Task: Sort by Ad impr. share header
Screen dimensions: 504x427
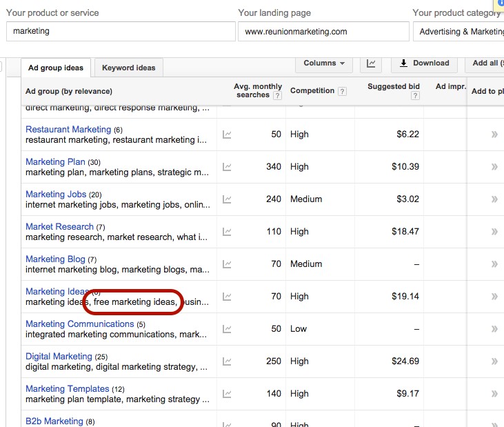Action: coord(451,86)
